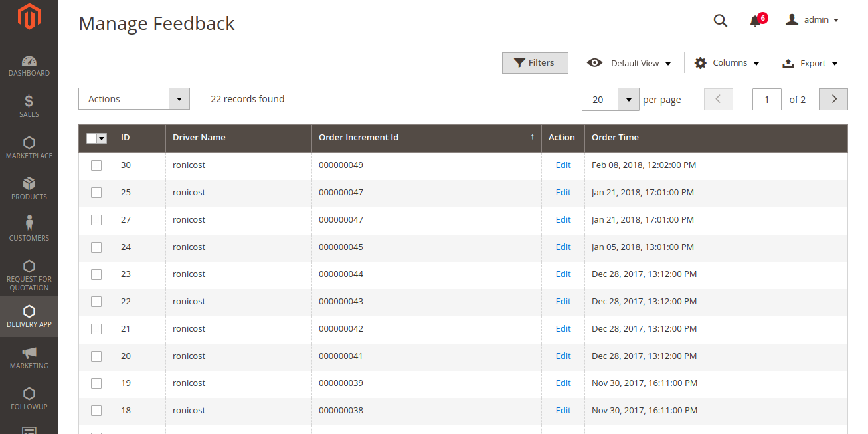Click the search magnifier icon
Viewport: 868px width, 434px height.
[721, 21]
